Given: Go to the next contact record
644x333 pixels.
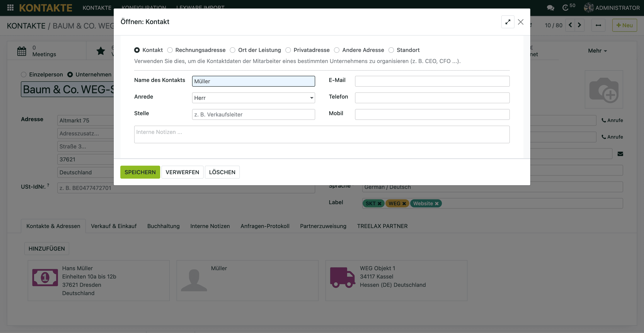Looking at the screenshot, I should coord(579,25).
